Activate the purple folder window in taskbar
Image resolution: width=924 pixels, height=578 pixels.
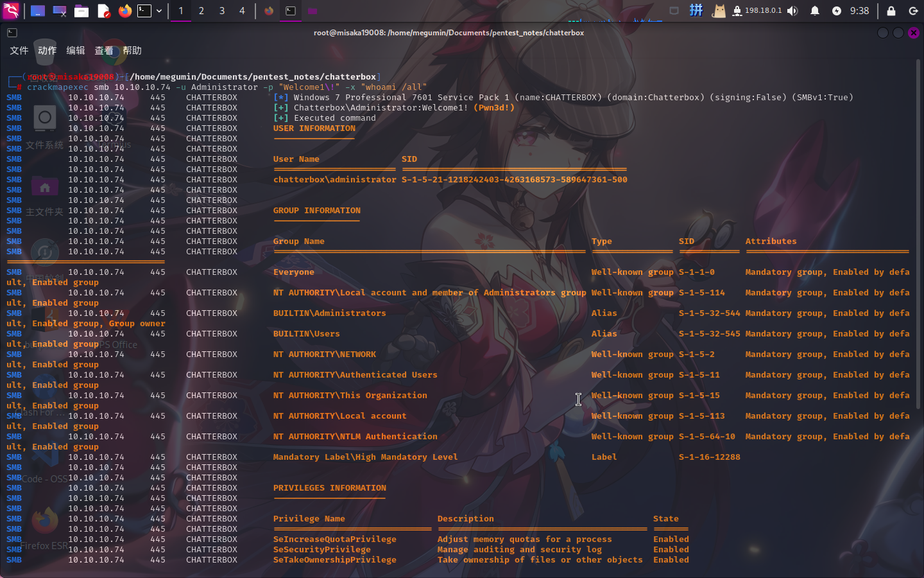click(312, 11)
